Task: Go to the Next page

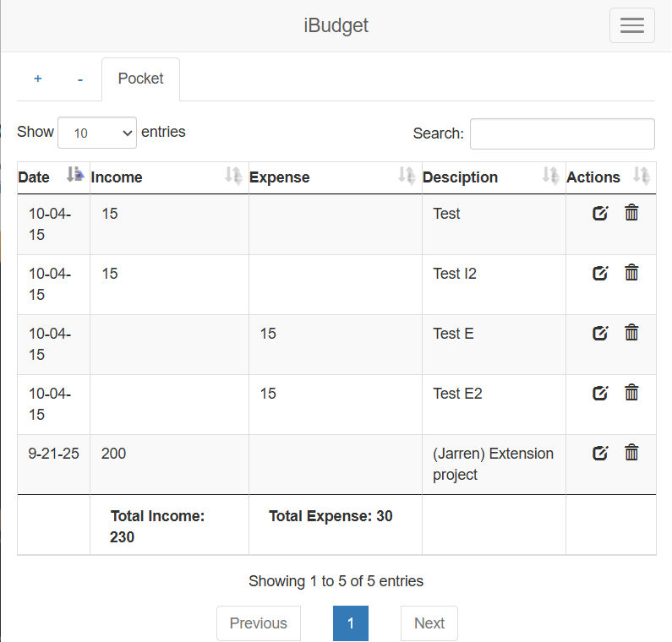Action: (x=429, y=623)
